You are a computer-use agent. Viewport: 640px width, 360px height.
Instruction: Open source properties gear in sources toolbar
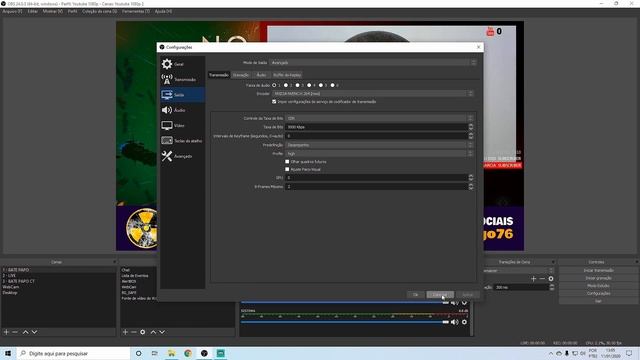click(142, 332)
